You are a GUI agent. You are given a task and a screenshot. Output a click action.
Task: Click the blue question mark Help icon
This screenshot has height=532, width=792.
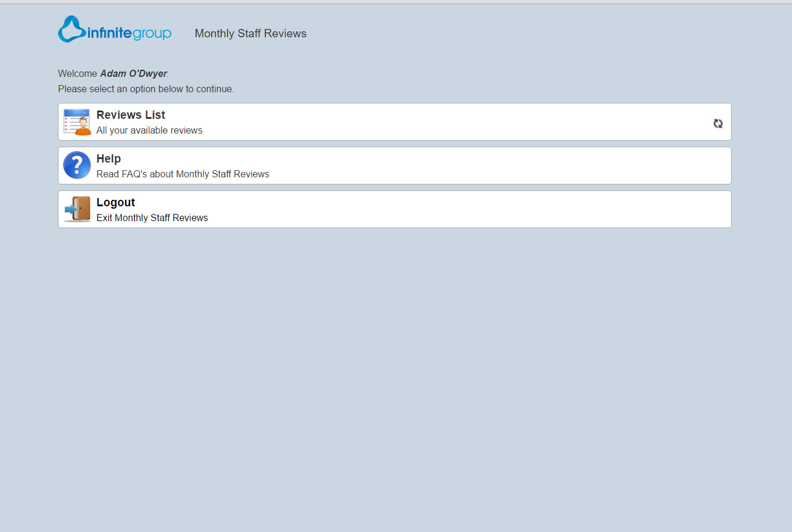77,166
